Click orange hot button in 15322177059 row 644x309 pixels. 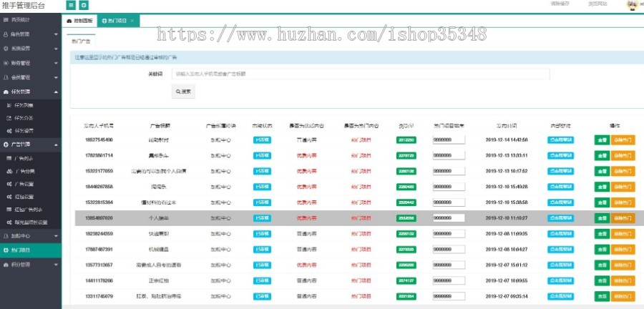coord(623,171)
